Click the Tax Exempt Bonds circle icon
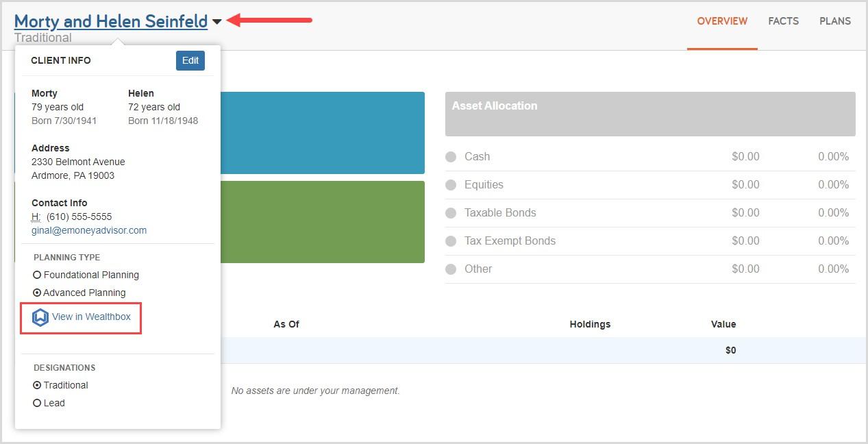The image size is (868, 444). click(451, 241)
